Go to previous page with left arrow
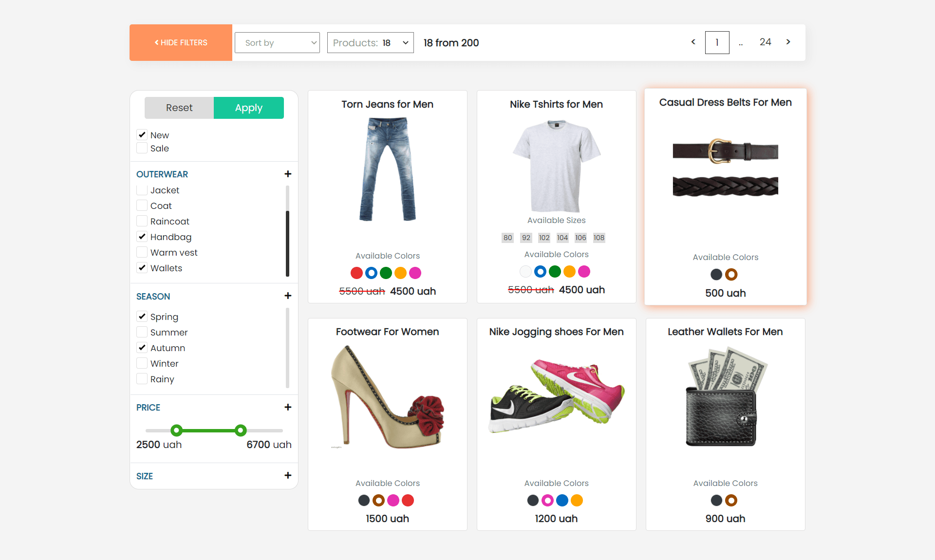Viewport: 935px width, 560px height. [x=693, y=42]
